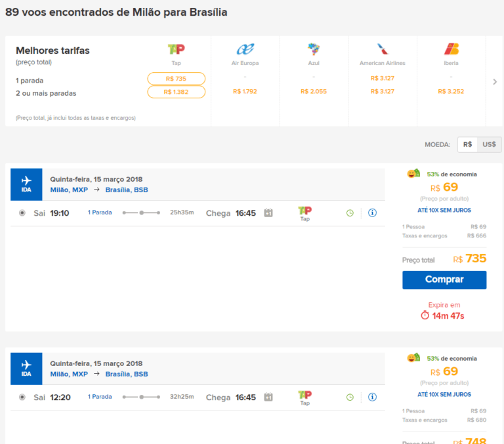Expand 1 Parada details on 19:10 flight
The height and width of the screenshot is (444, 504).
pyautogui.click(x=100, y=212)
